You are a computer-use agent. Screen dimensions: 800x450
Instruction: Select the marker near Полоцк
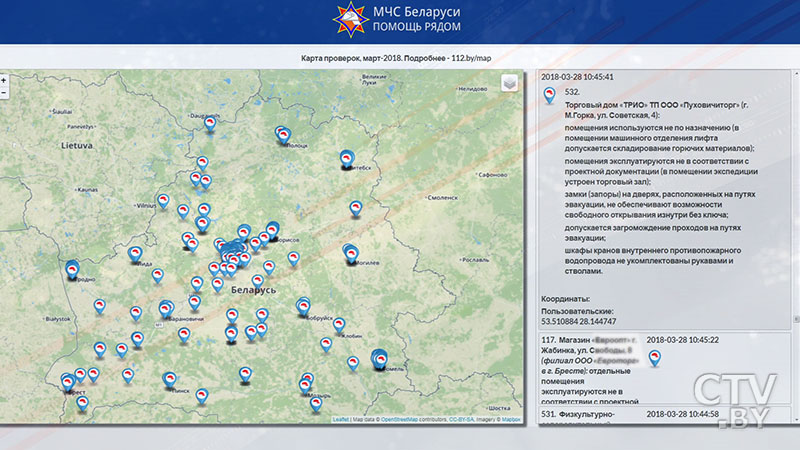[x=283, y=134]
